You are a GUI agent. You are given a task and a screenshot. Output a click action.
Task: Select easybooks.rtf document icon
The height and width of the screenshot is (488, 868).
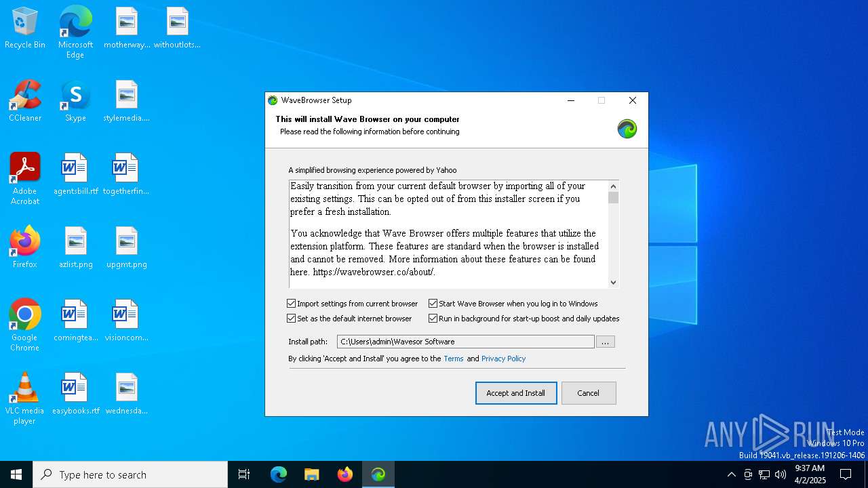tap(75, 394)
